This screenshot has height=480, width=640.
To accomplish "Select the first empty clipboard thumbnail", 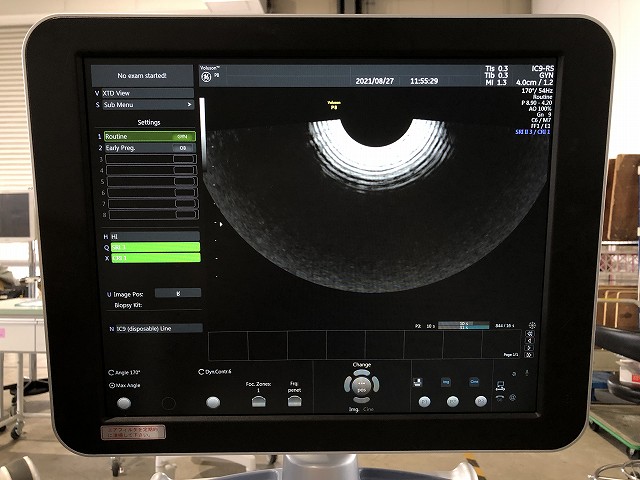I will [228, 345].
